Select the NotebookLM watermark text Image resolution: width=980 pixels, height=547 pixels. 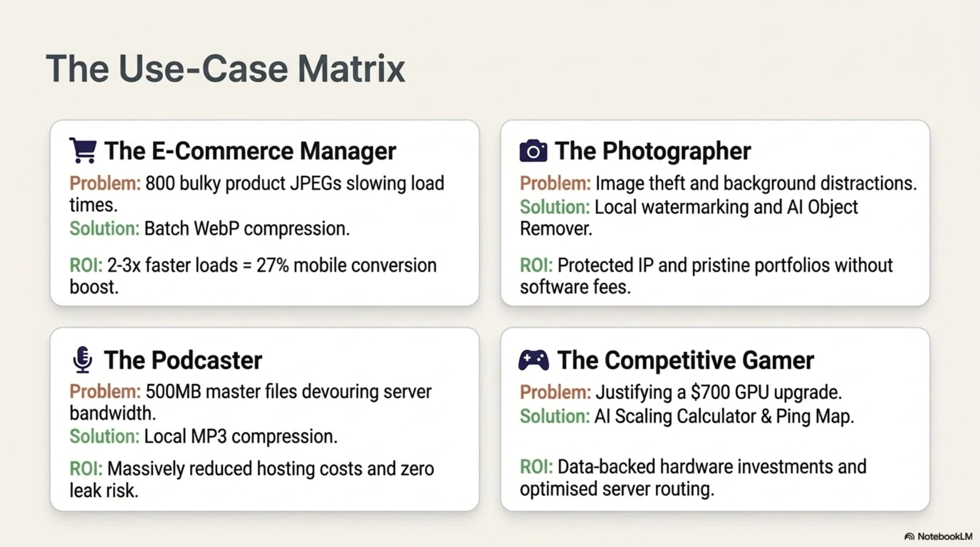point(945,537)
